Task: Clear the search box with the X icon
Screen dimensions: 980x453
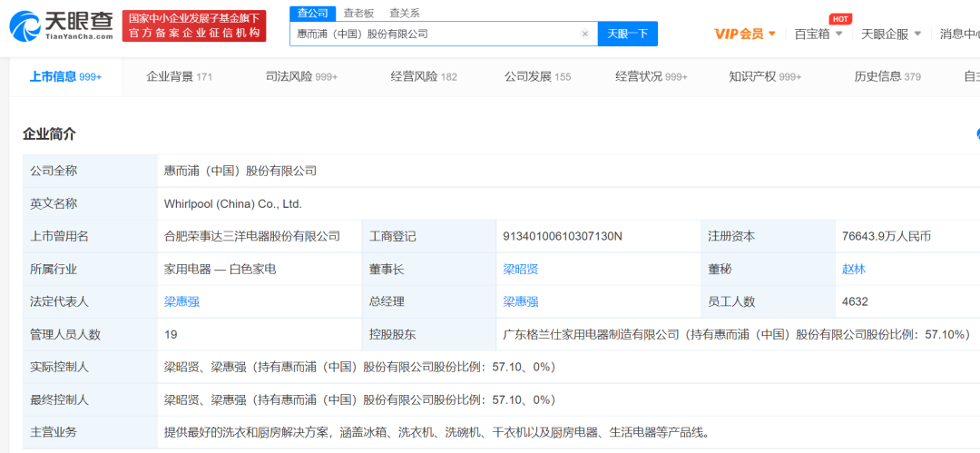Action: pyautogui.click(x=585, y=34)
